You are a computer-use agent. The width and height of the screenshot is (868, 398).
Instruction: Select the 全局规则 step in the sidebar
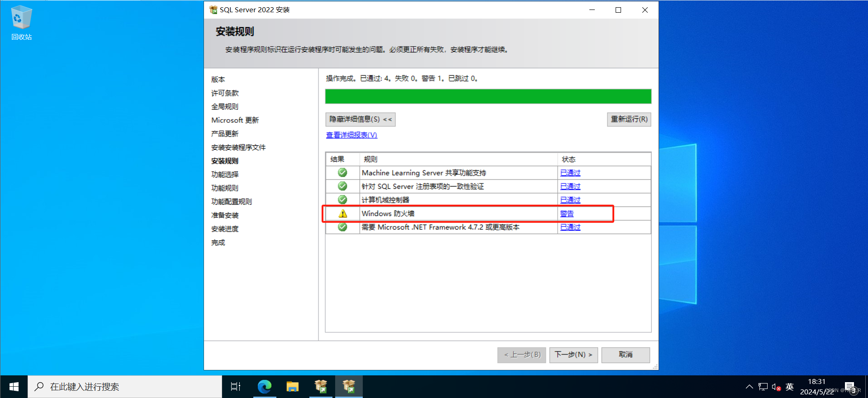[225, 106]
